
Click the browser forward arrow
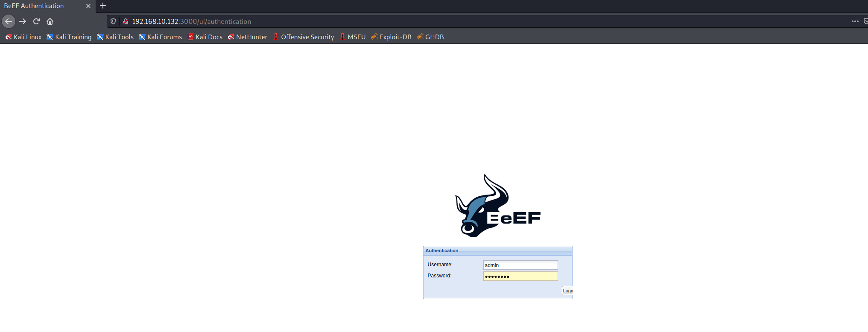pyautogui.click(x=23, y=21)
